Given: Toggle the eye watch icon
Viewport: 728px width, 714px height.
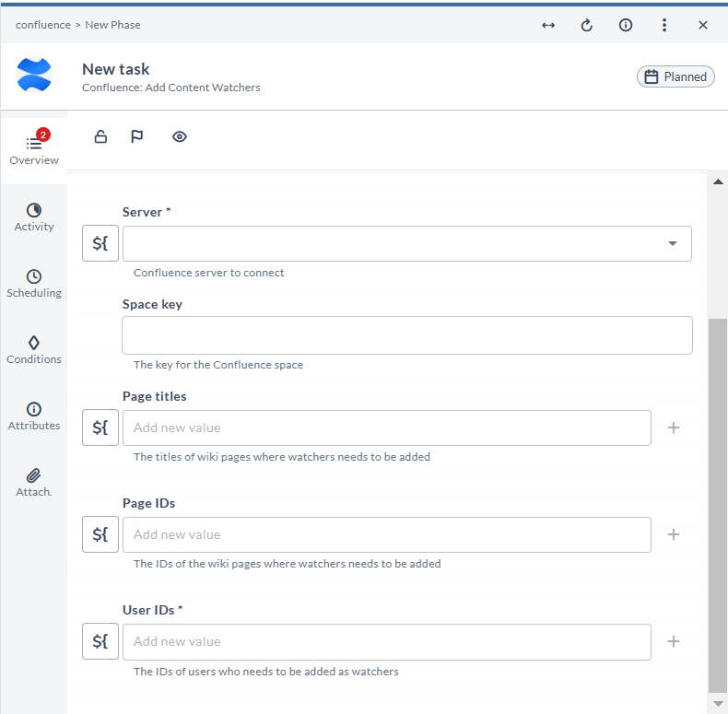Looking at the screenshot, I should click(x=180, y=137).
